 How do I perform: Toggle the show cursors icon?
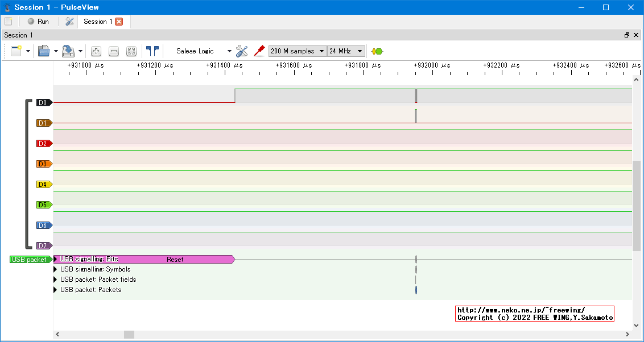click(152, 51)
